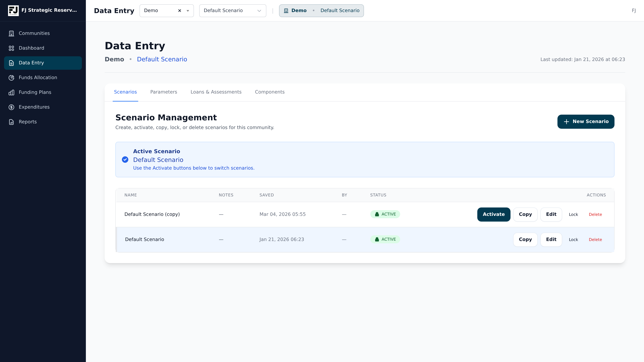Image resolution: width=644 pixels, height=362 pixels.
Task: Click the Demo context badge in the header
Action: pyautogui.click(x=321, y=11)
